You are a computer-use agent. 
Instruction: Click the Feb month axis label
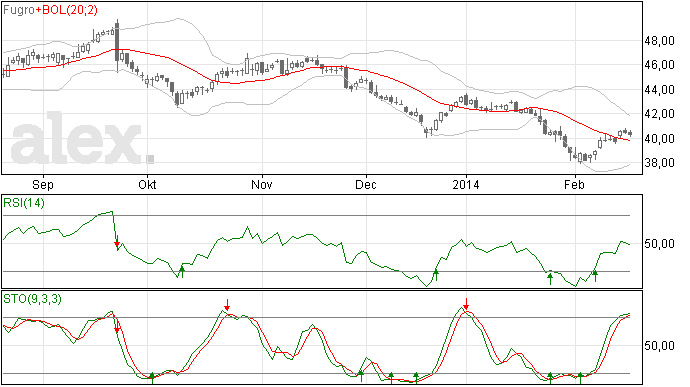(574, 184)
